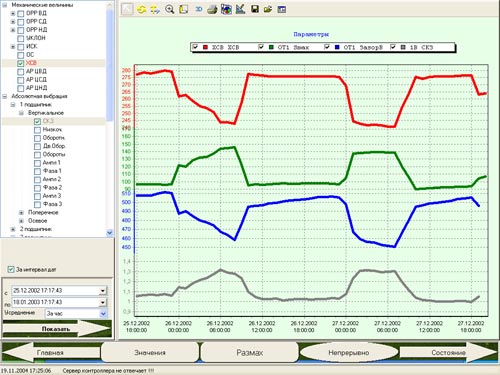The width and height of the screenshot is (500, 375).
Task: Switch to the Значения tab
Action: coord(150,352)
